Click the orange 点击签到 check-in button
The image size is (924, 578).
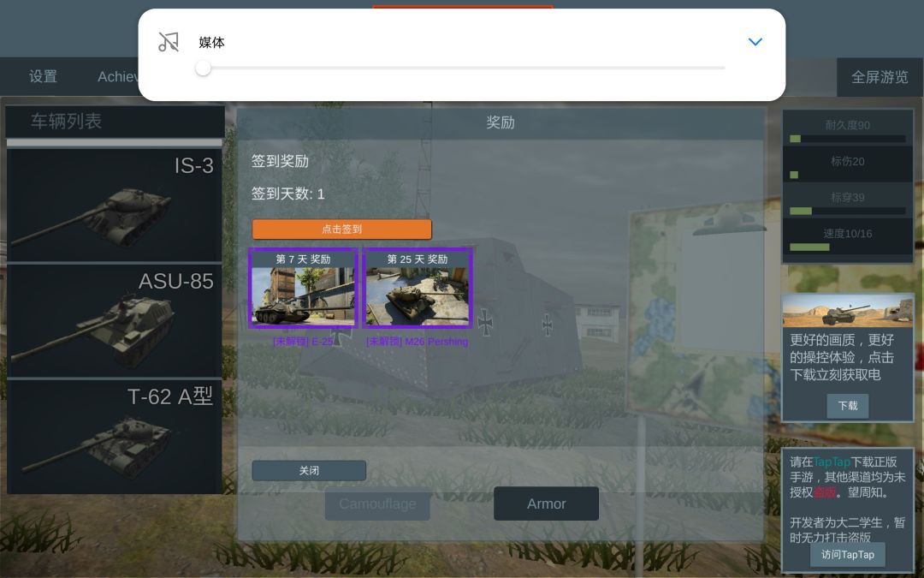point(341,229)
